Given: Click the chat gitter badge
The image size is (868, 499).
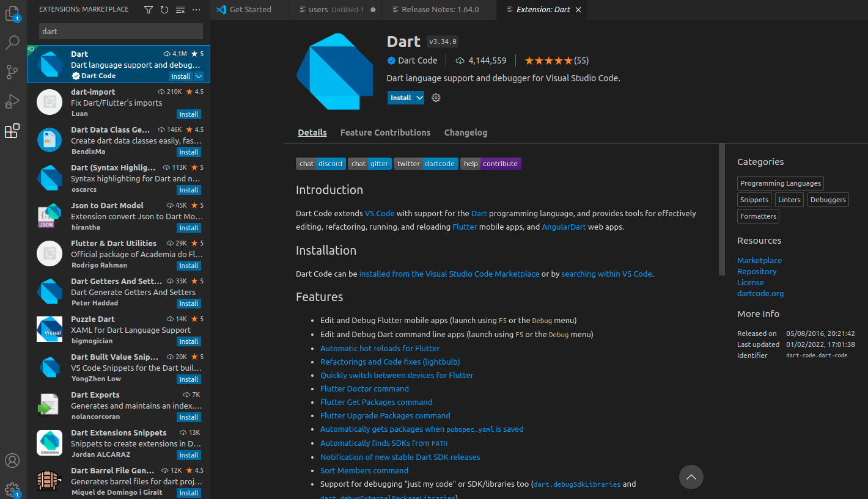Looking at the screenshot, I should 370,164.
